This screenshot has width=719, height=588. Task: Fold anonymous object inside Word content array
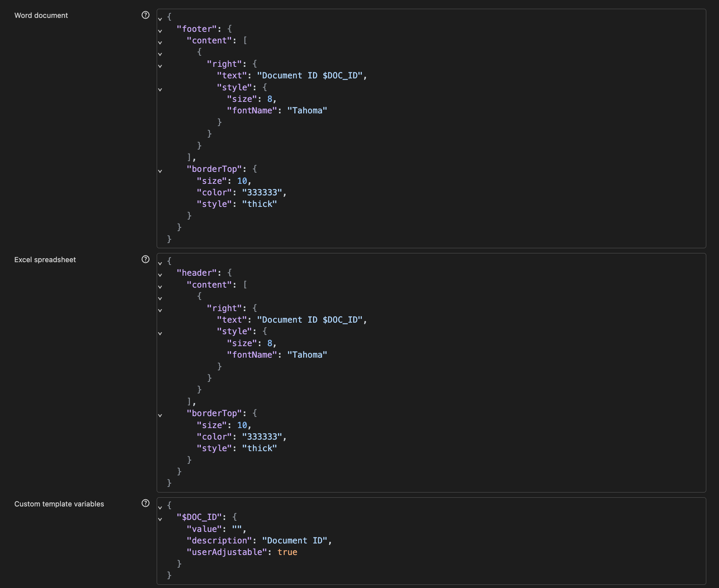(160, 54)
